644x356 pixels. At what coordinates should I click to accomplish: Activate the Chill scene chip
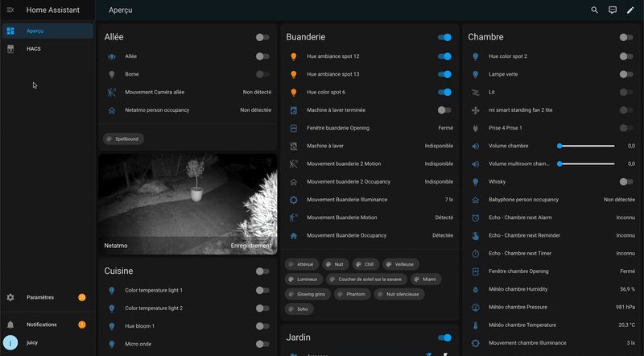pyautogui.click(x=365, y=264)
